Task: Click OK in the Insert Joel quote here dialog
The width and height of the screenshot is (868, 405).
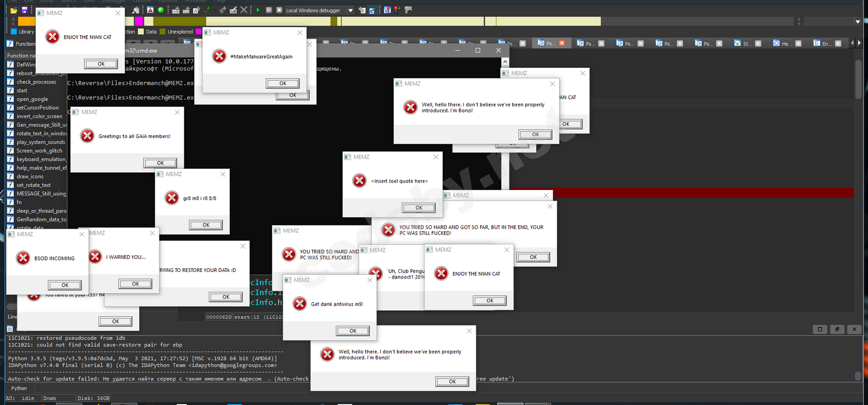Action: click(x=419, y=208)
